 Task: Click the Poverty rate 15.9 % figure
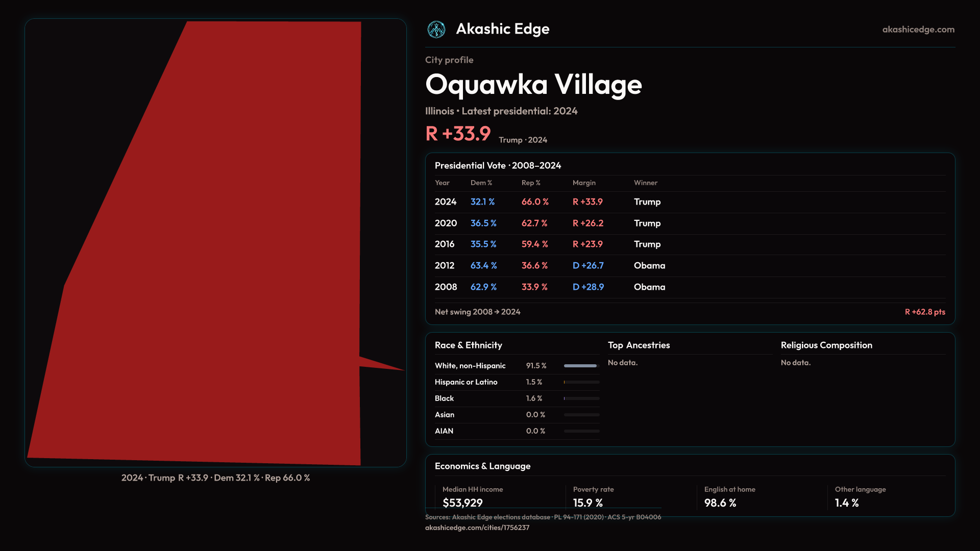587,503
